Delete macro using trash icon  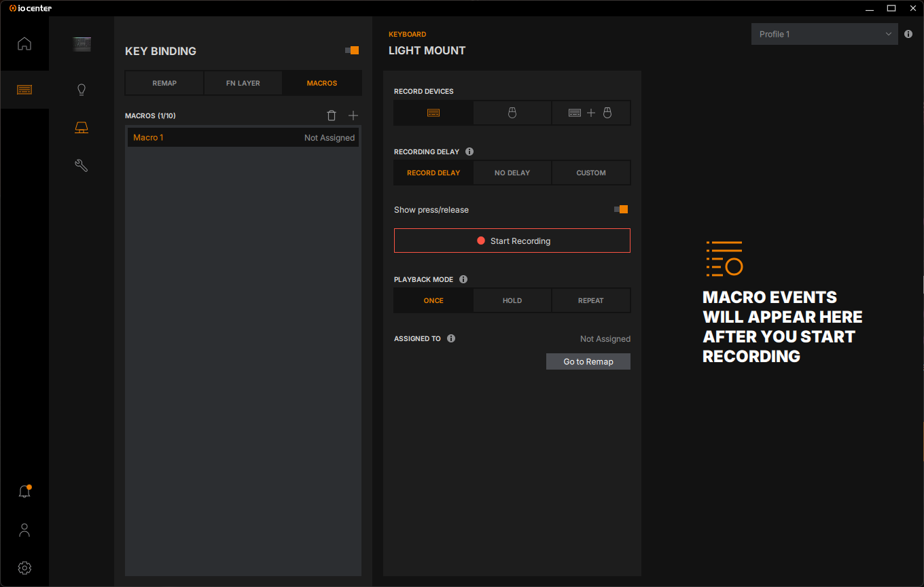click(x=332, y=115)
